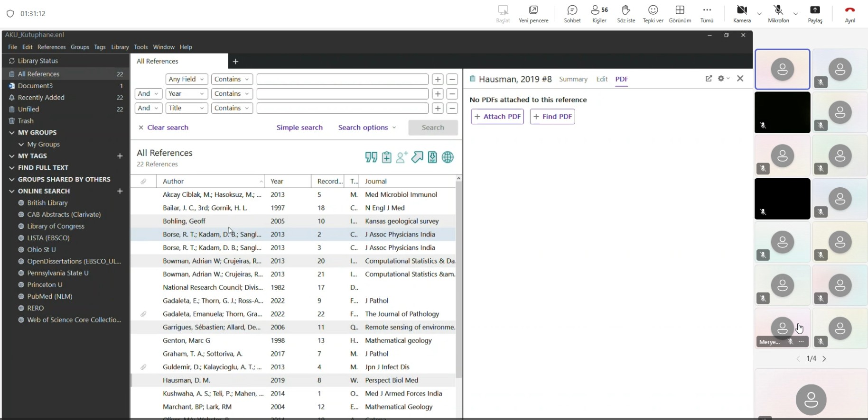
Task: Open the reference panel gear settings
Action: pyautogui.click(x=722, y=79)
